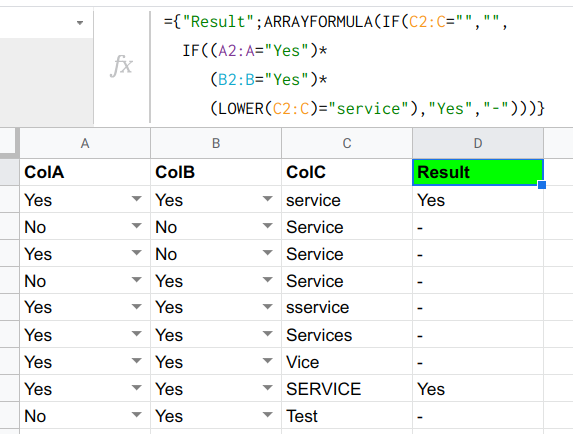Click the select-all corner box

pyautogui.click(x=9, y=142)
